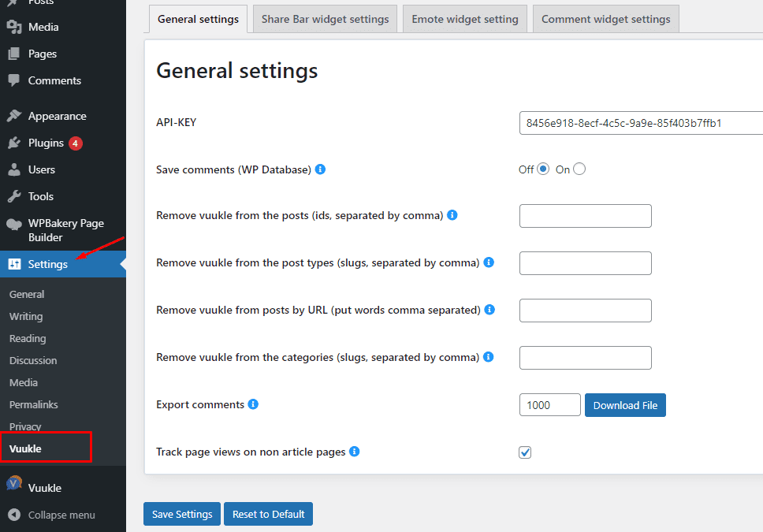Click the Collapse menu button
The image size is (763, 532).
click(63, 515)
